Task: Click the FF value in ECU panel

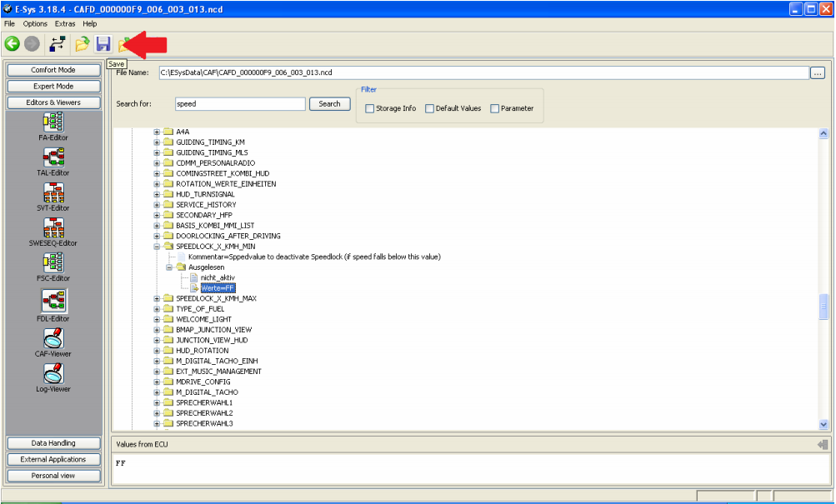Action: click(x=121, y=463)
